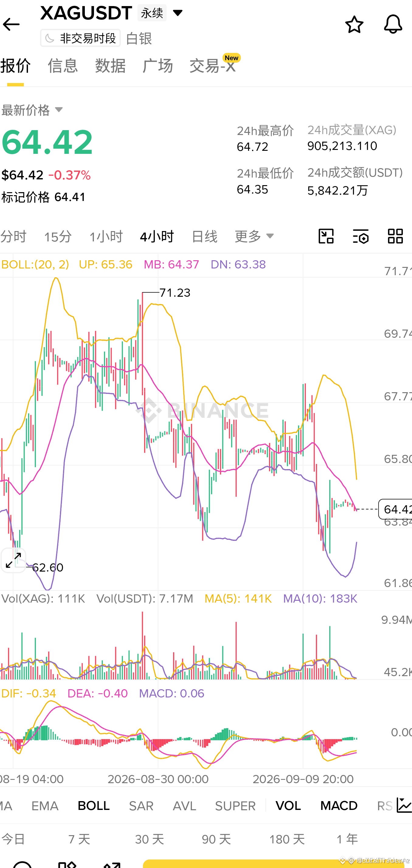Add XAGUSDT to favorites with star icon
The height and width of the screenshot is (868, 412).
[354, 25]
